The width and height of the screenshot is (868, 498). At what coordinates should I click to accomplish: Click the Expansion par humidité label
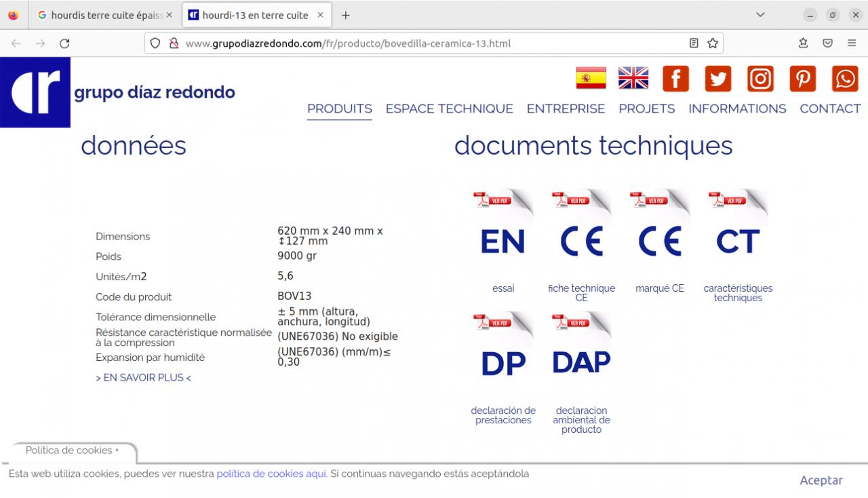(150, 358)
